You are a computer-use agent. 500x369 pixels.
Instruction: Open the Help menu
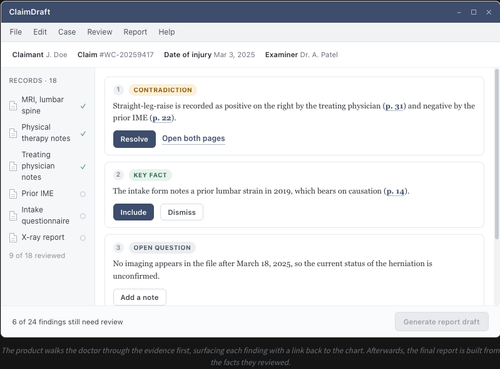pos(167,32)
